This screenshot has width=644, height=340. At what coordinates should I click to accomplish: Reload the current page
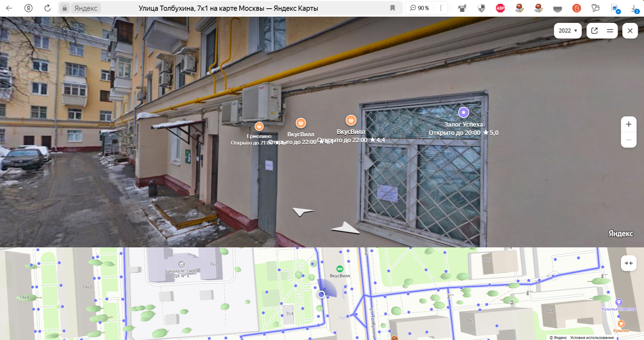tap(48, 8)
